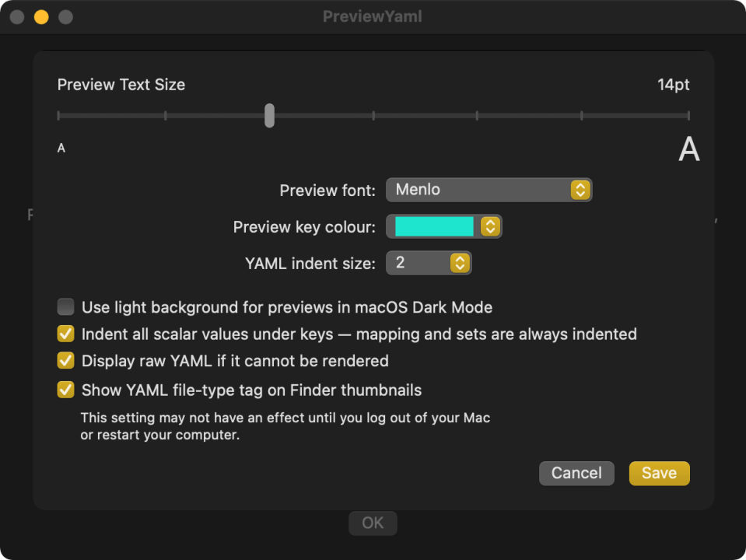Toggle Display raw YAML if it cannot be rendered
The height and width of the screenshot is (560, 746).
click(66, 361)
